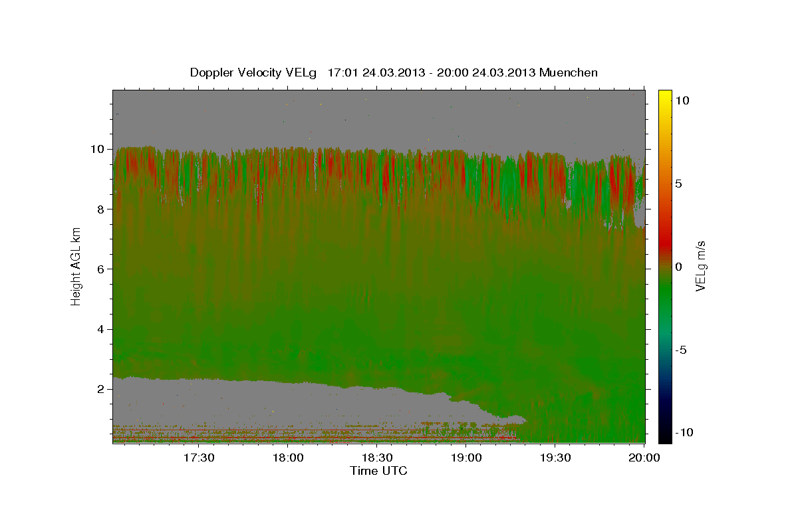Select the 20:00 time tick label

pyautogui.click(x=644, y=458)
